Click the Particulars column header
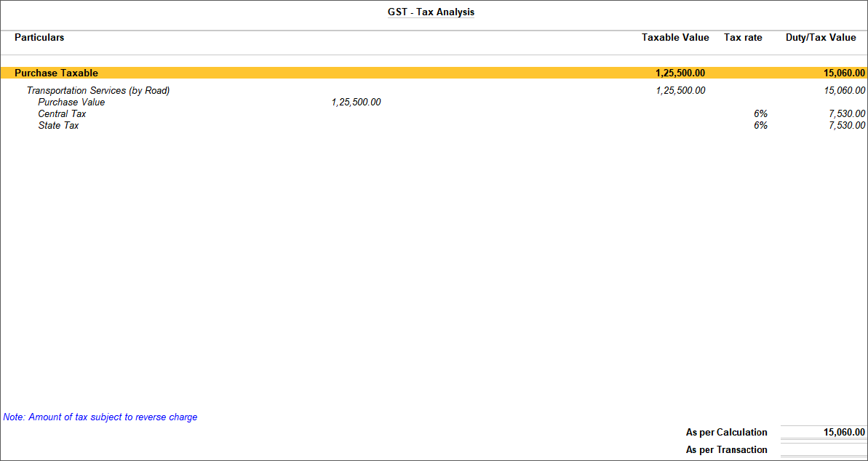868x461 pixels. (39, 37)
